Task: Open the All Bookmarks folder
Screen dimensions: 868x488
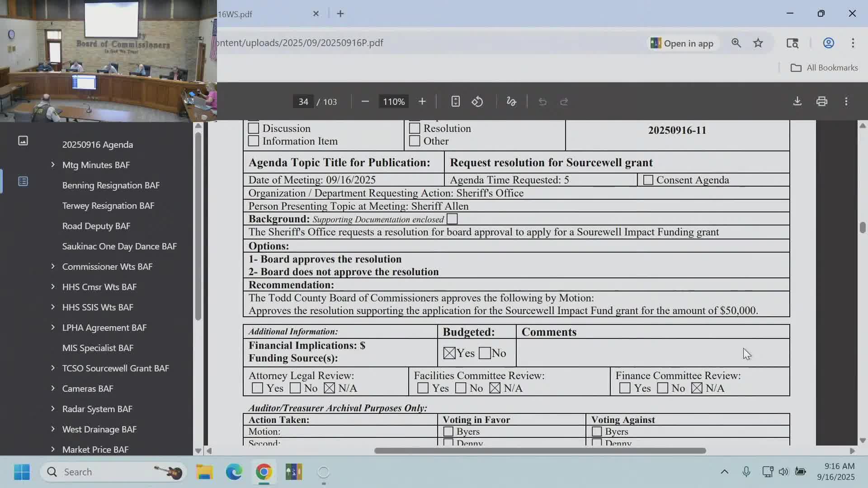Action: 824,68
